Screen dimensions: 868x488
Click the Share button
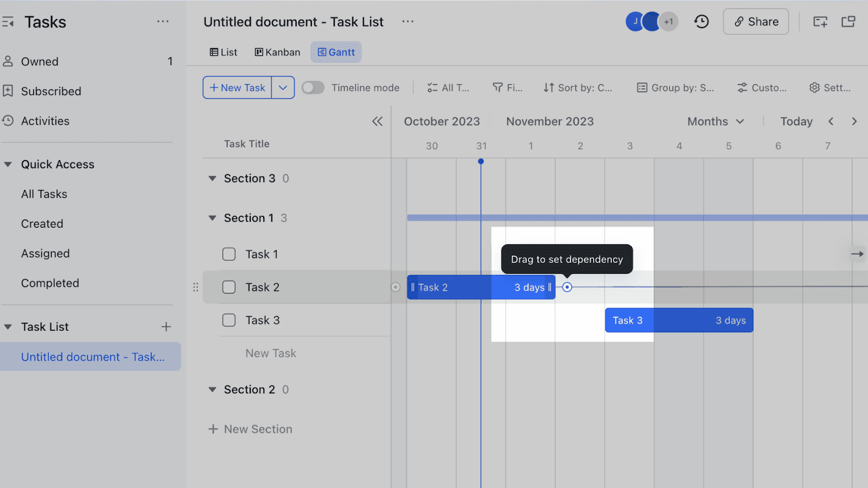click(x=755, y=21)
